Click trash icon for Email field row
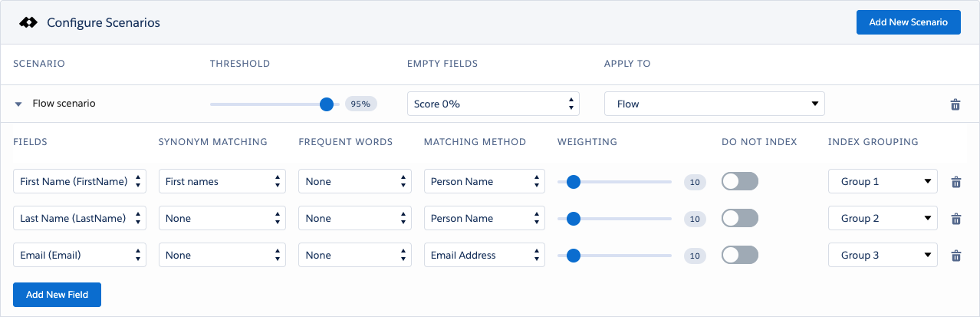The height and width of the screenshot is (317, 980). coord(955,256)
